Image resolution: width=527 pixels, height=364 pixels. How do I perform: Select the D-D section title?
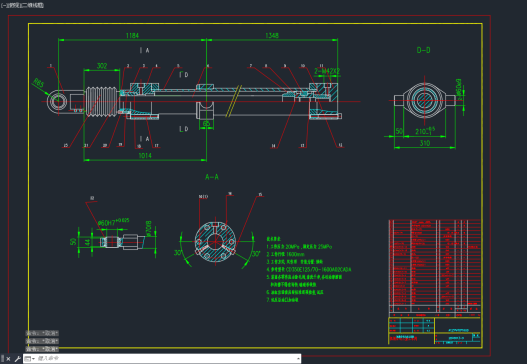tap(423, 50)
